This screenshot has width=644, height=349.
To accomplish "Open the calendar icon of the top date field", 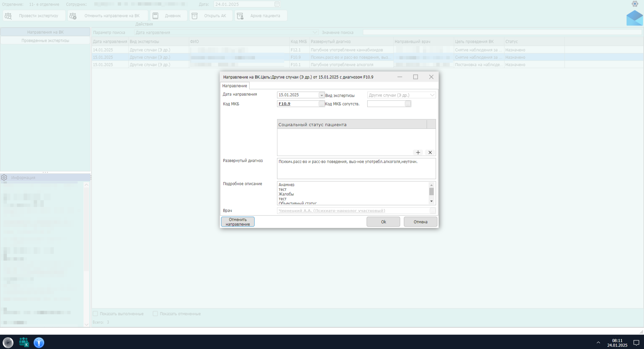I will click(x=277, y=4).
